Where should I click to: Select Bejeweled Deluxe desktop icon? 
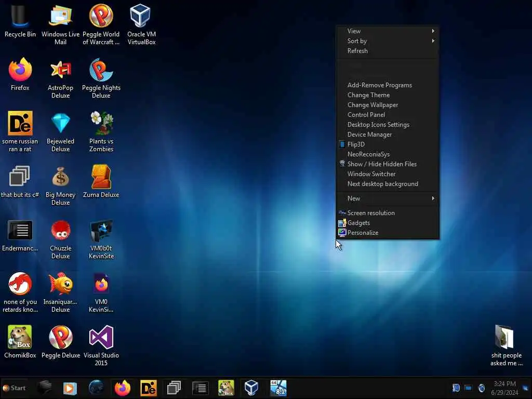pos(60,131)
